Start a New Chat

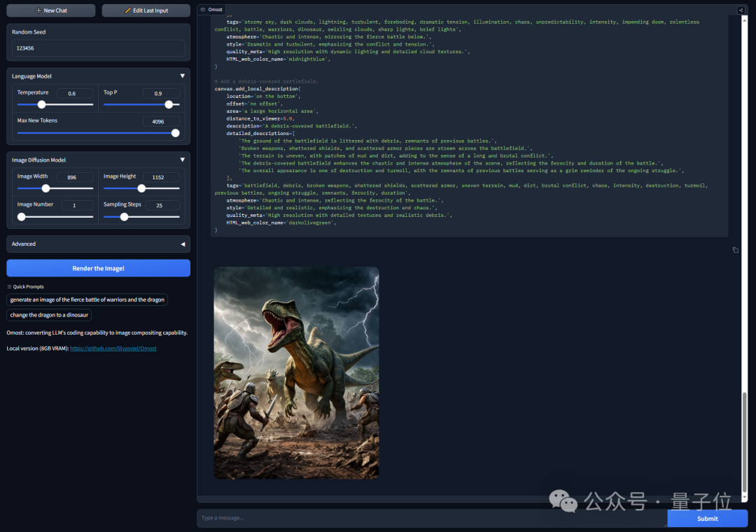click(50, 10)
